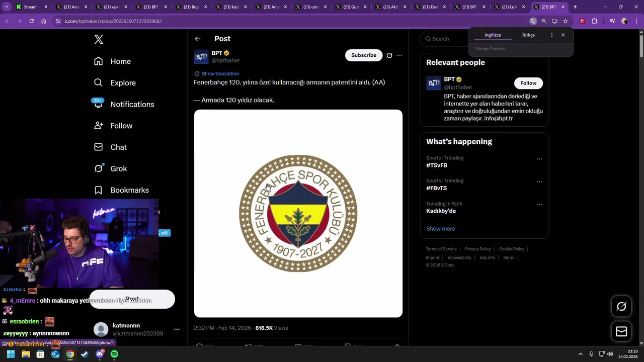This screenshot has width=644, height=362.
Task: Click the katmannn profile avatar
Action: coord(101,329)
